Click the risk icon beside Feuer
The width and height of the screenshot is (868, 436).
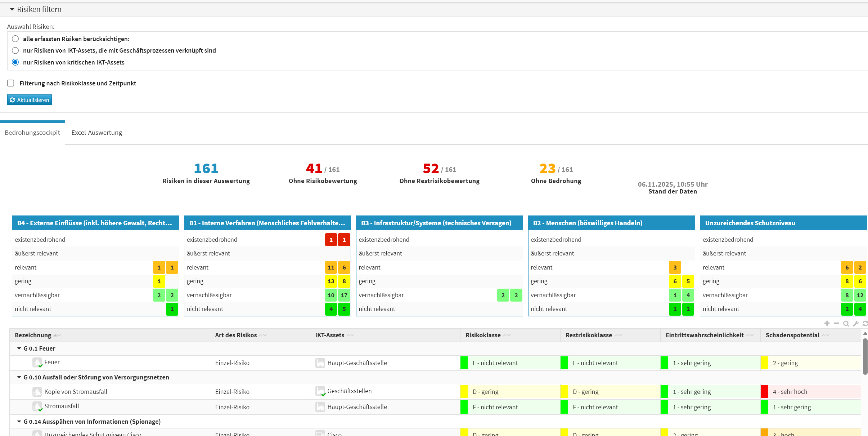click(37, 362)
